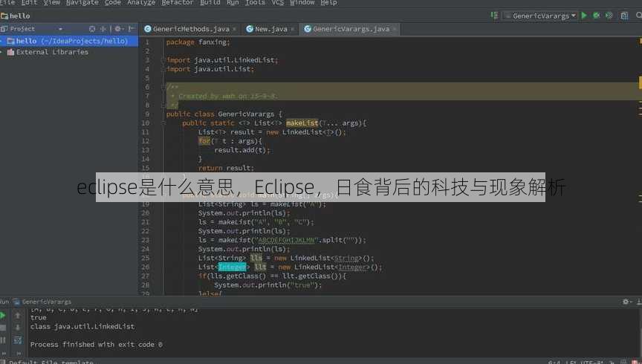Image resolution: width=642 pixels, height=364 pixels.
Task: Run with coverage using the shield icon
Action: (609, 16)
